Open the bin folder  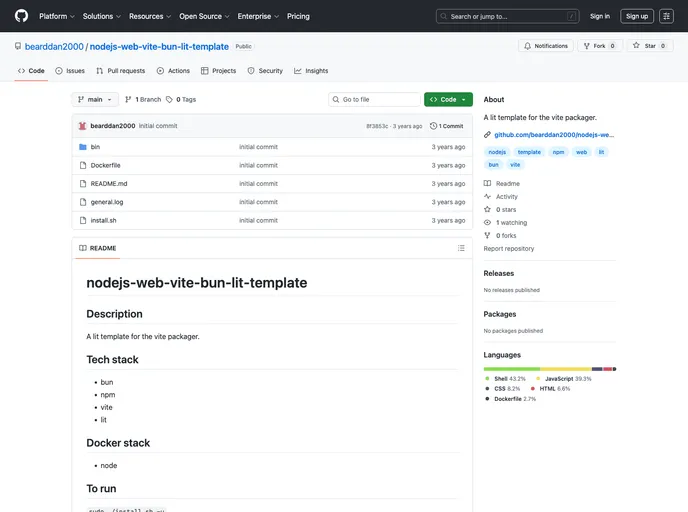pyautogui.click(x=95, y=147)
